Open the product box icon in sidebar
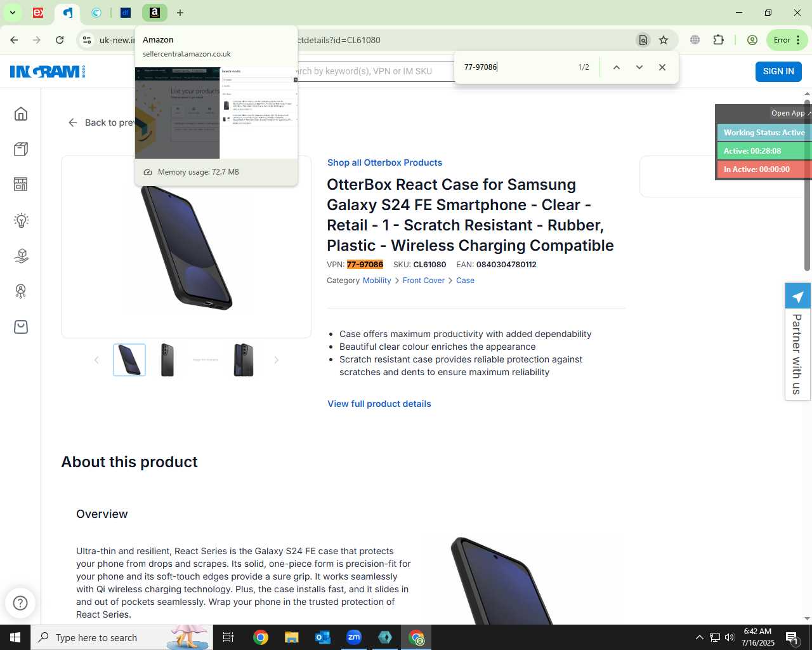This screenshot has height=650, width=812. [21, 149]
